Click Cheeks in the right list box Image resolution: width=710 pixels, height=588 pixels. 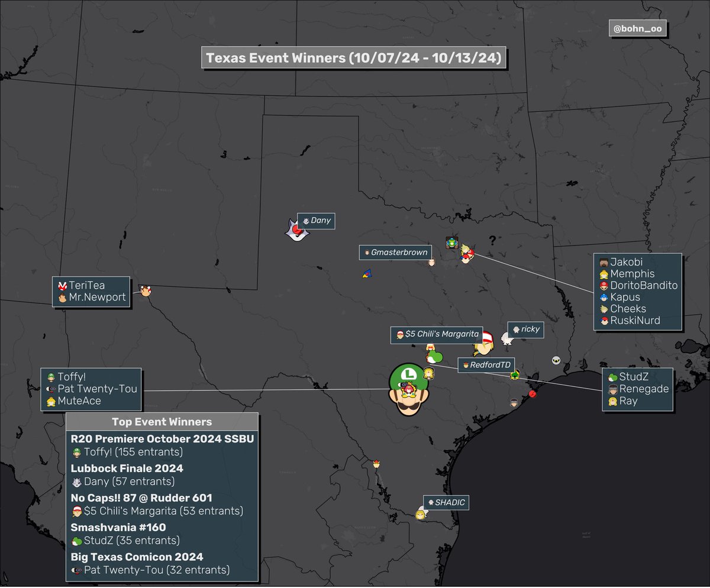click(628, 309)
